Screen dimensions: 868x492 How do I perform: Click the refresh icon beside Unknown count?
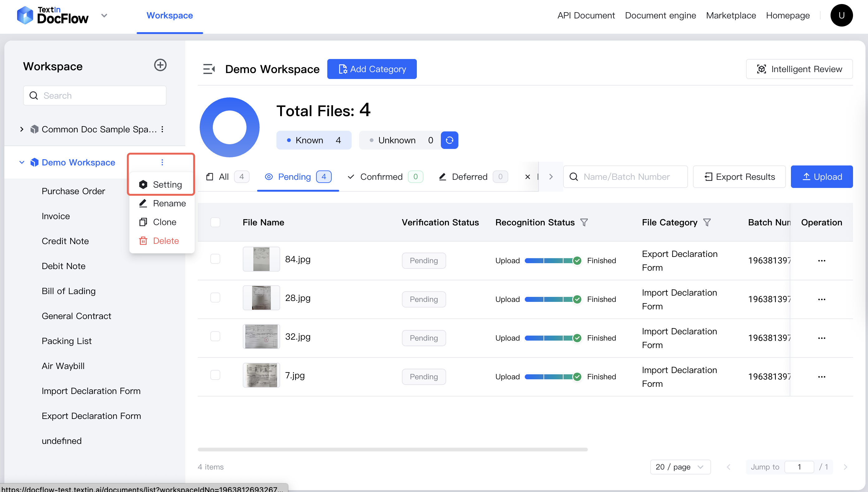pos(449,140)
